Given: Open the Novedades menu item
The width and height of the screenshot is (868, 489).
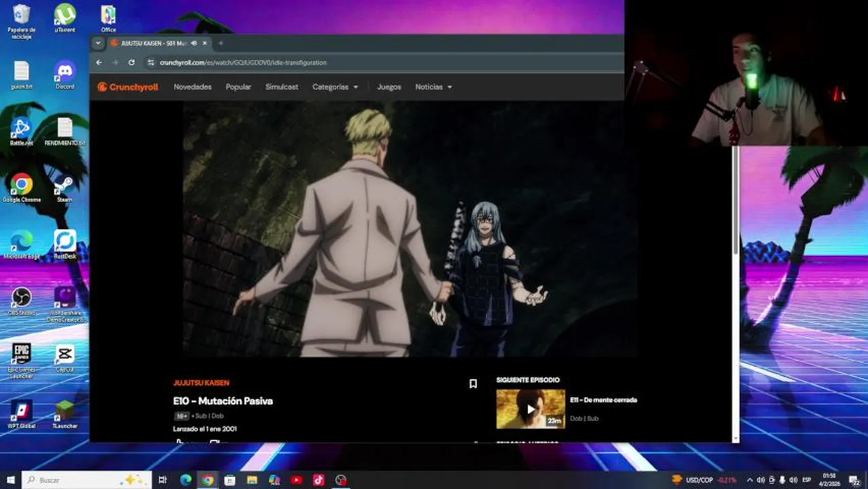Looking at the screenshot, I should [193, 87].
